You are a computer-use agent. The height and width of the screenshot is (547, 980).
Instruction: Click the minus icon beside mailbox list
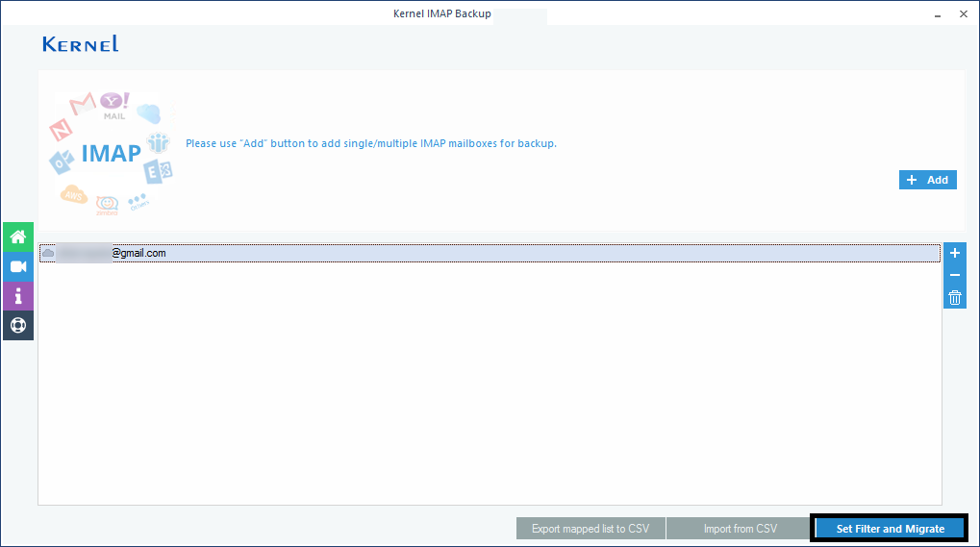coord(954,275)
